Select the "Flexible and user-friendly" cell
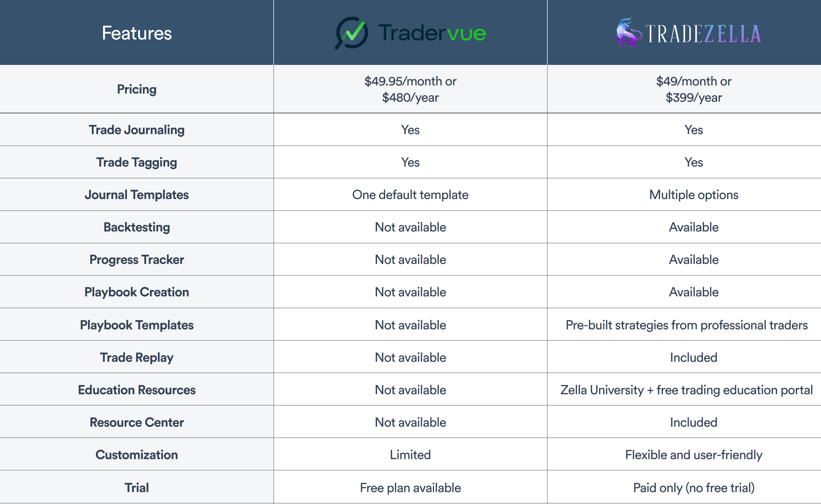The width and height of the screenshot is (821, 504). point(693,455)
